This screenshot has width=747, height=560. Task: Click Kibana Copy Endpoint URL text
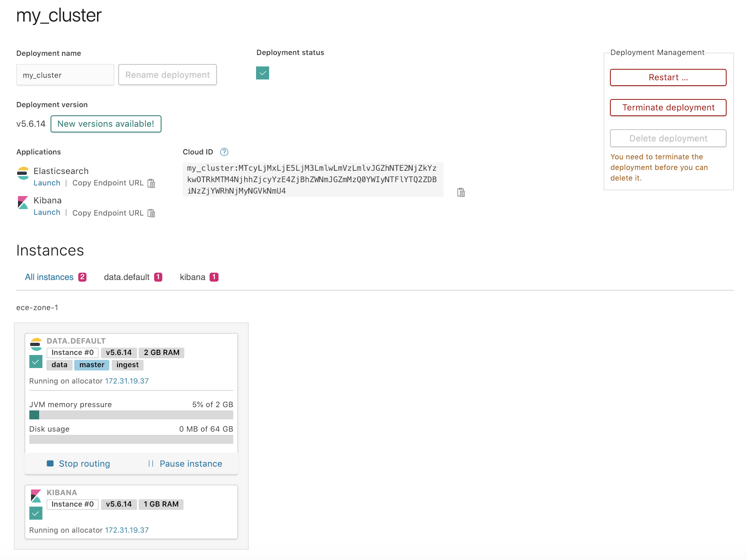[x=108, y=213]
